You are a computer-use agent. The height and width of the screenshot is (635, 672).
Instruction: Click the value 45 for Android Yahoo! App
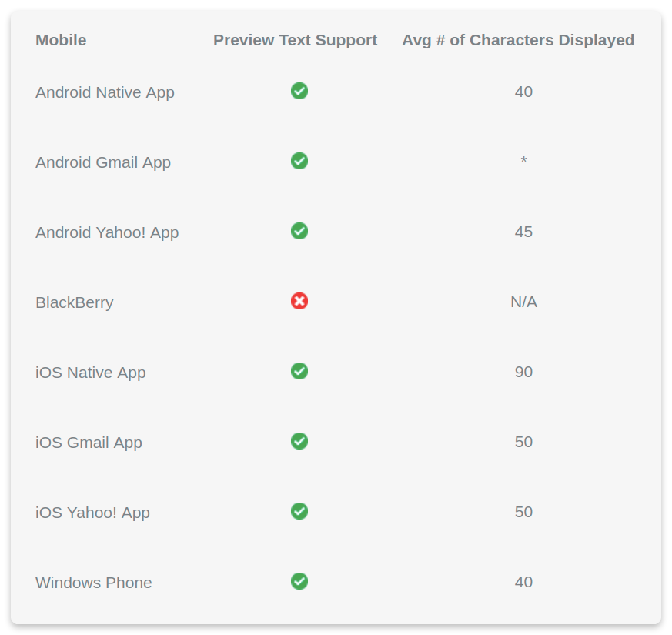pos(523,232)
